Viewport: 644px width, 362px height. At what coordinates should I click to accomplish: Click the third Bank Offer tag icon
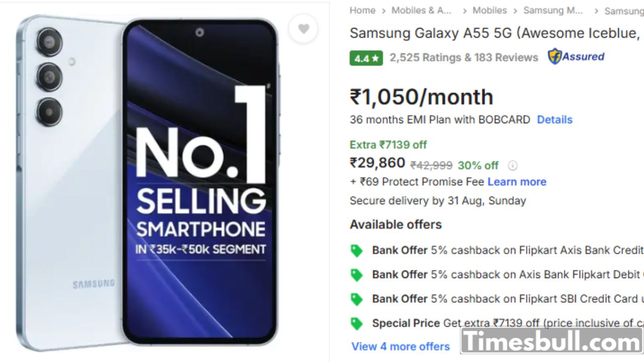[x=357, y=299]
